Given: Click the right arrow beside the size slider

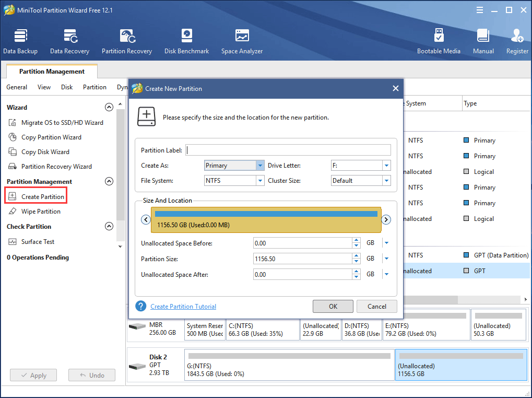Looking at the screenshot, I should pyautogui.click(x=386, y=219).
